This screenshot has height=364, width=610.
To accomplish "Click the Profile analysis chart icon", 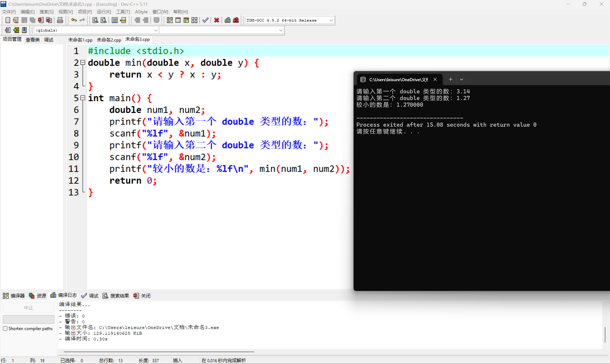I will tap(227, 20).
